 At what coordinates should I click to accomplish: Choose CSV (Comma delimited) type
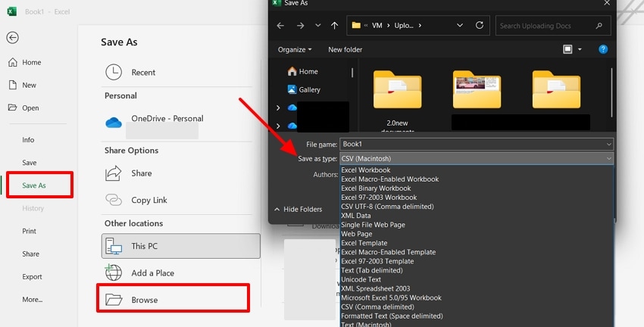pyautogui.click(x=377, y=307)
